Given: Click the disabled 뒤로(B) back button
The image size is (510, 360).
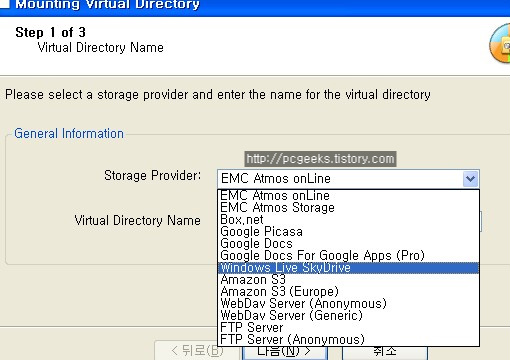Looking at the screenshot, I should click(x=197, y=351).
